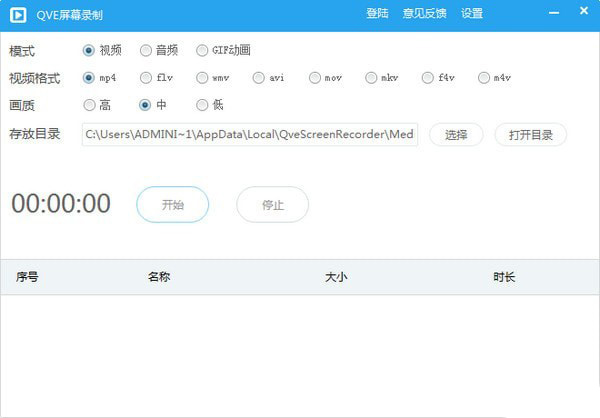Choose avi video format
Image resolution: width=600 pixels, height=418 pixels.
[259, 77]
